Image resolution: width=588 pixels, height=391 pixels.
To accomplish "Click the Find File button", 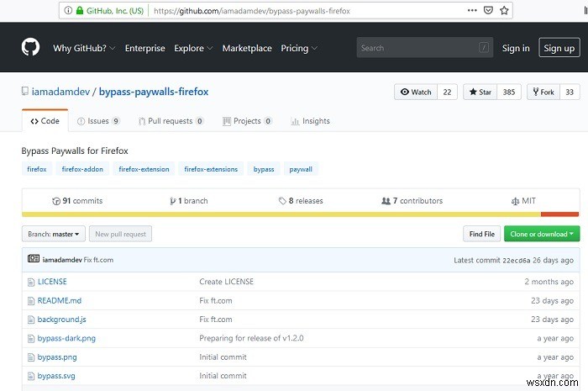I will [481, 234].
